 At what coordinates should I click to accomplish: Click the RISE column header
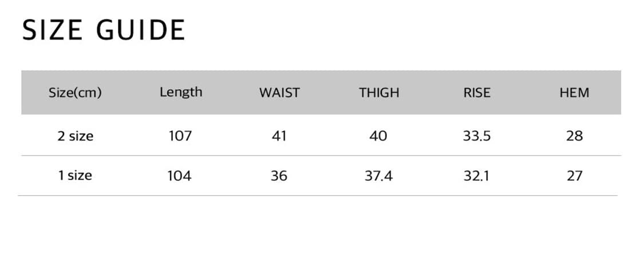click(477, 93)
